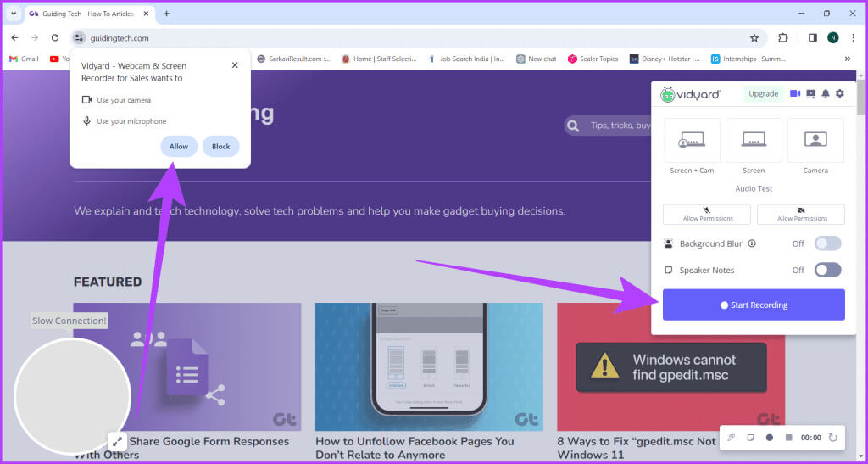The height and width of the screenshot is (464, 868).
Task: Open Gmail bookmark
Action: (24, 59)
